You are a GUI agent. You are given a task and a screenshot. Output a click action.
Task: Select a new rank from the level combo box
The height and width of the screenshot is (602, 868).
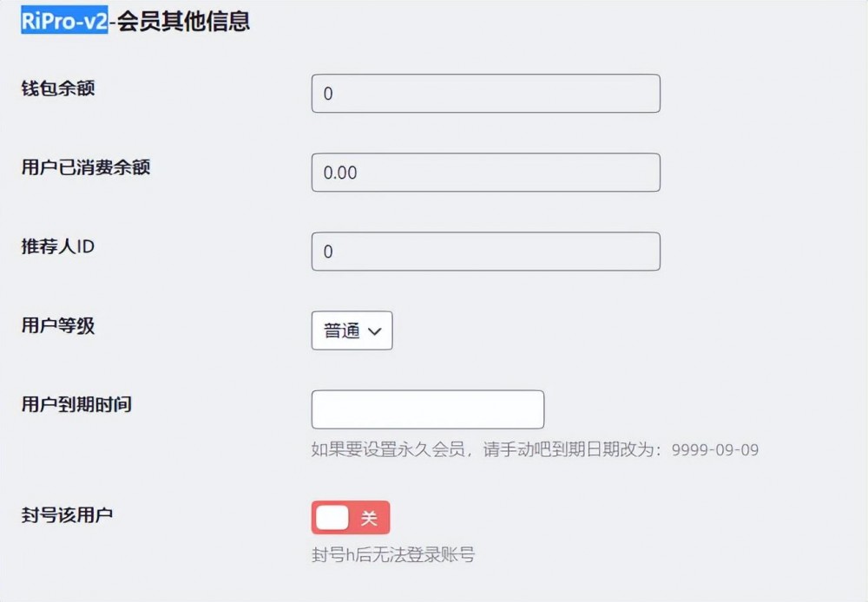pyautogui.click(x=352, y=330)
